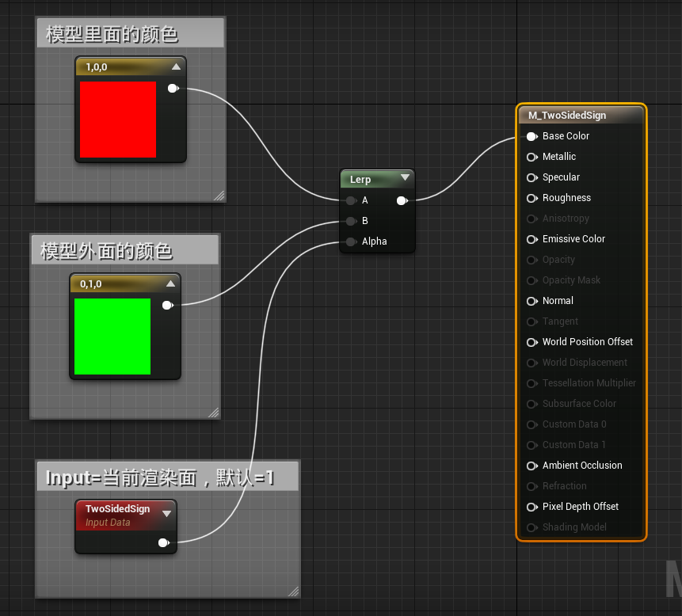Viewport: 682px width, 616px height.
Task: Click the Base Color input pin
Action: tap(532, 136)
